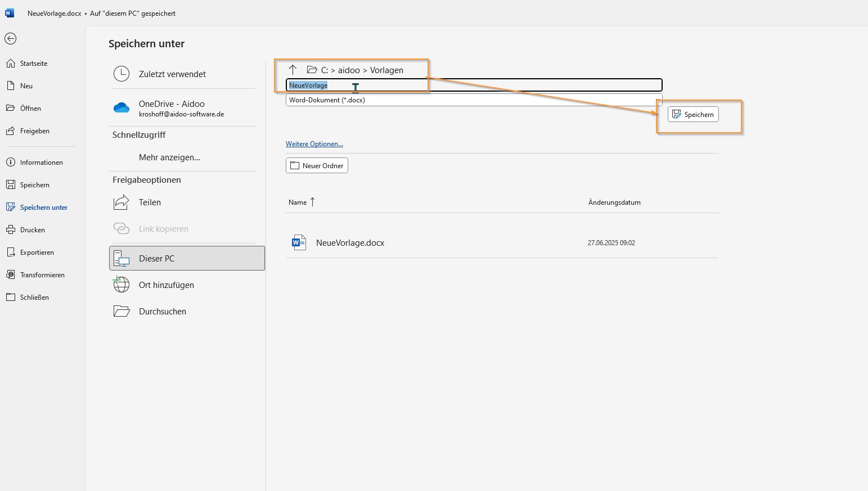Click the Teilen share icon
The width and height of the screenshot is (868, 491).
click(x=122, y=202)
